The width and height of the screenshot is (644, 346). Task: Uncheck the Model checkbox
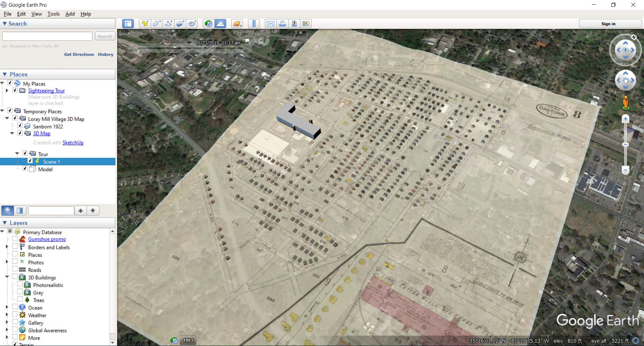click(x=25, y=168)
